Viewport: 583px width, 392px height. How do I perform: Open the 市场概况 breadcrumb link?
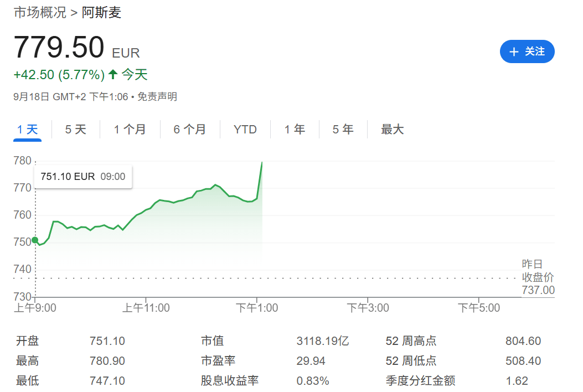tap(40, 12)
